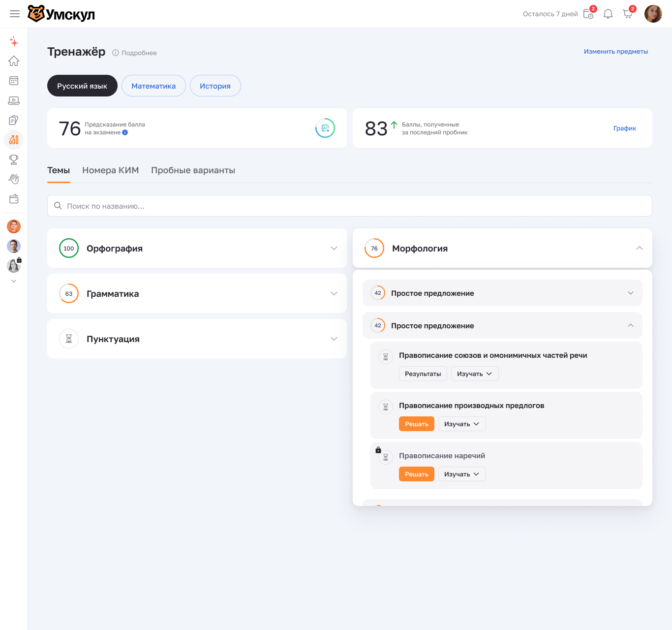Select the man in suit sidebar avatar
This screenshot has width=672, height=630.
[x=14, y=246]
